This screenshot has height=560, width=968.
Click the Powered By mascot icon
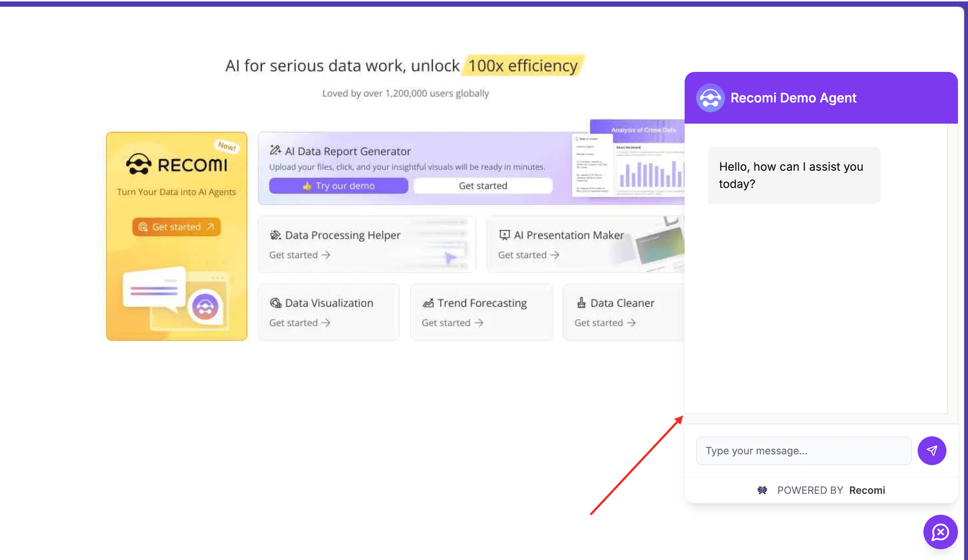tap(762, 490)
